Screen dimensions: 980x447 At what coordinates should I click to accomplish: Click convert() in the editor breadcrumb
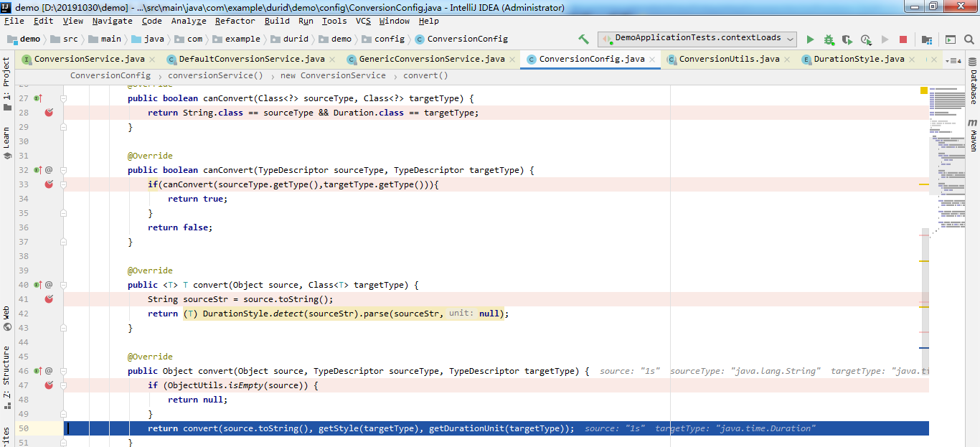click(425, 75)
